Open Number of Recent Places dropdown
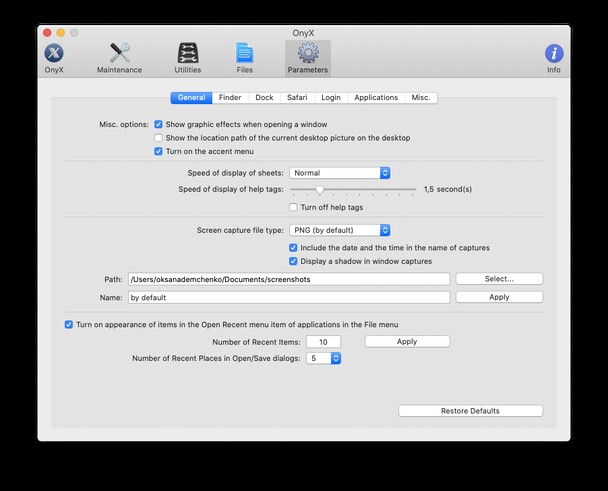This screenshot has height=491, width=608. tap(323, 358)
